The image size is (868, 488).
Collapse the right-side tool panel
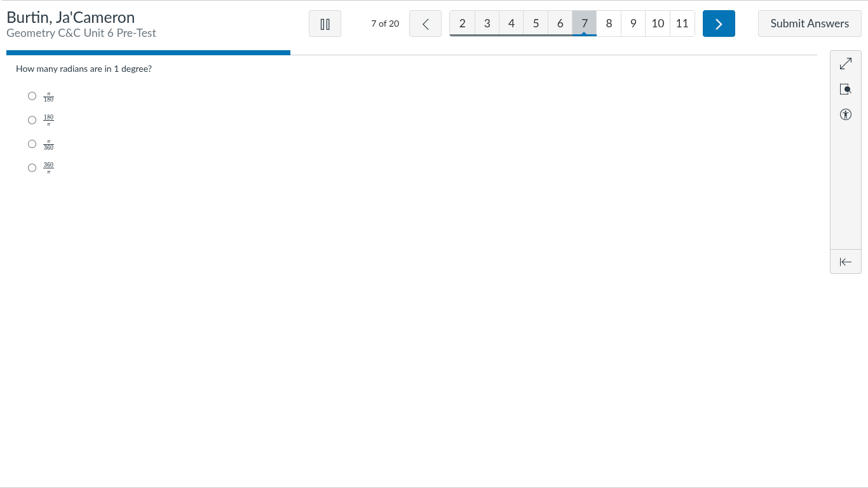click(x=845, y=262)
